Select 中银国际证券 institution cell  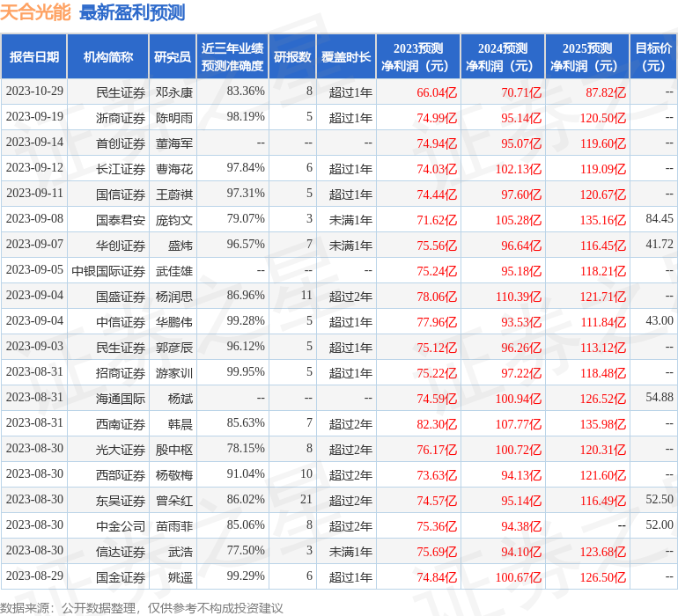108,271
